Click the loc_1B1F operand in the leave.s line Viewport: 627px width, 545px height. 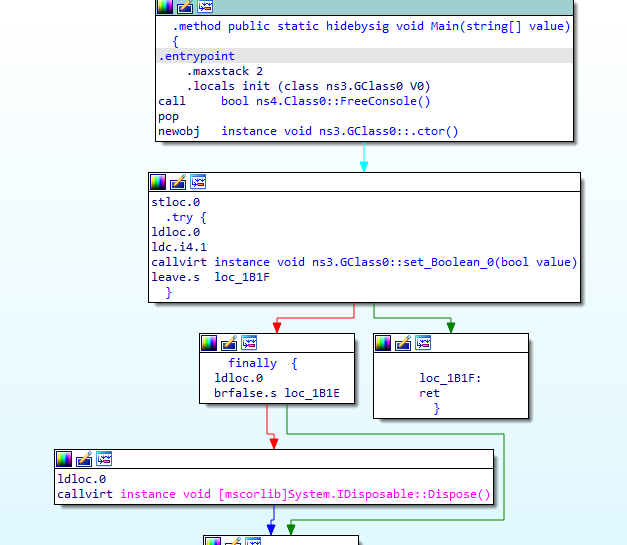pyautogui.click(x=242, y=277)
